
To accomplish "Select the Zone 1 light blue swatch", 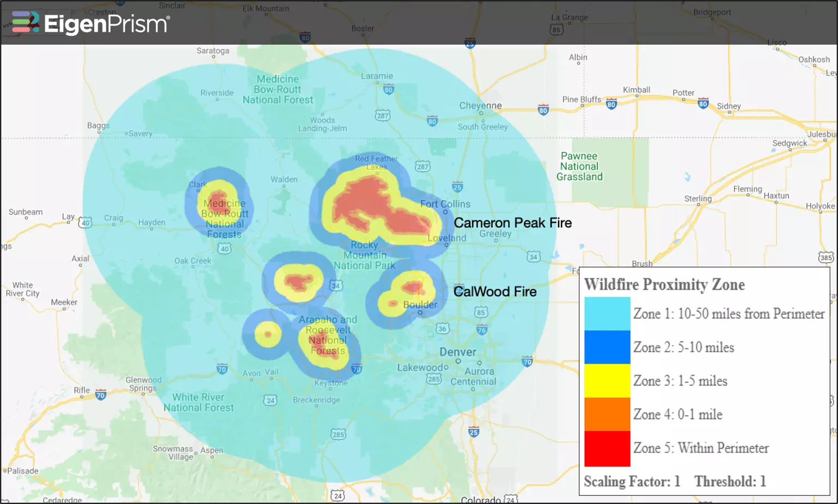I will pos(607,314).
